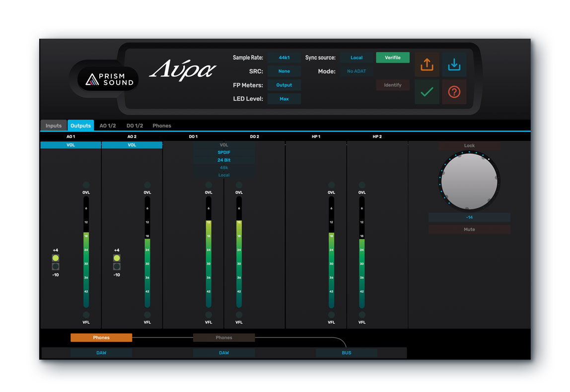Click the HP 1 channel header label
Screen dimensions: 570x392
coord(316,136)
